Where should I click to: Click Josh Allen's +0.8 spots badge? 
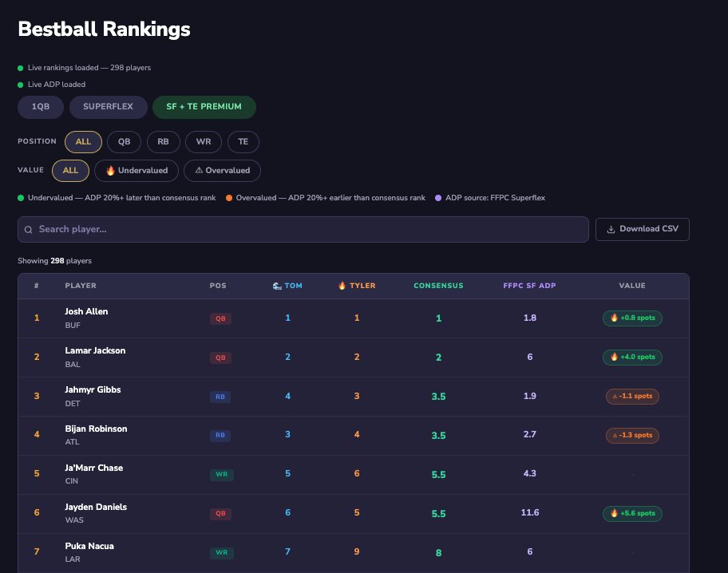pos(632,318)
